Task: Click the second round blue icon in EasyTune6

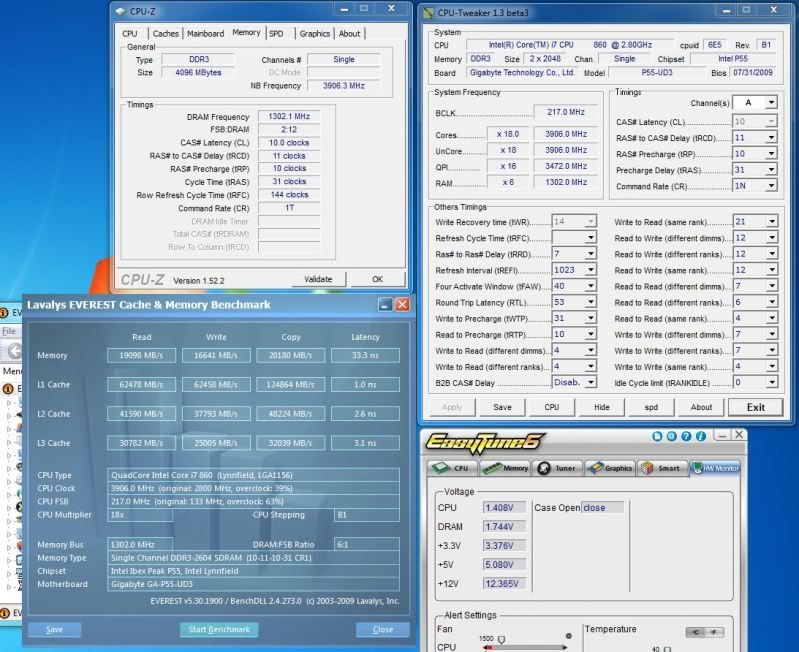Action: [672, 436]
